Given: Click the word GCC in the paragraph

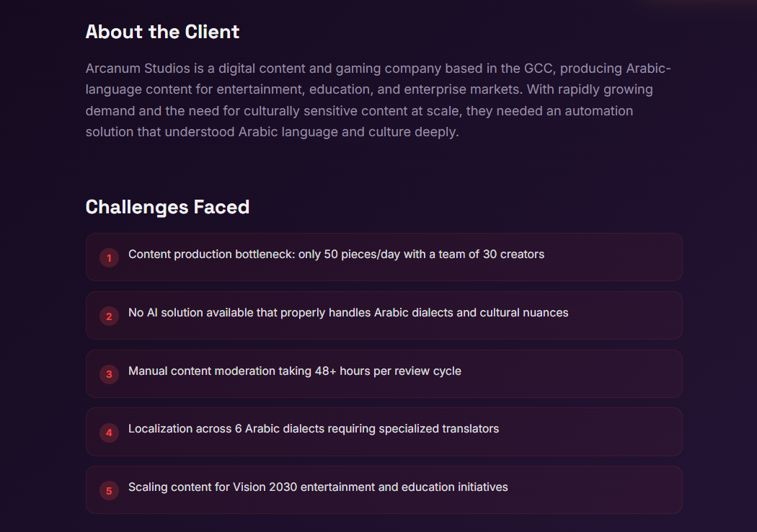Looking at the screenshot, I should [538, 68].
